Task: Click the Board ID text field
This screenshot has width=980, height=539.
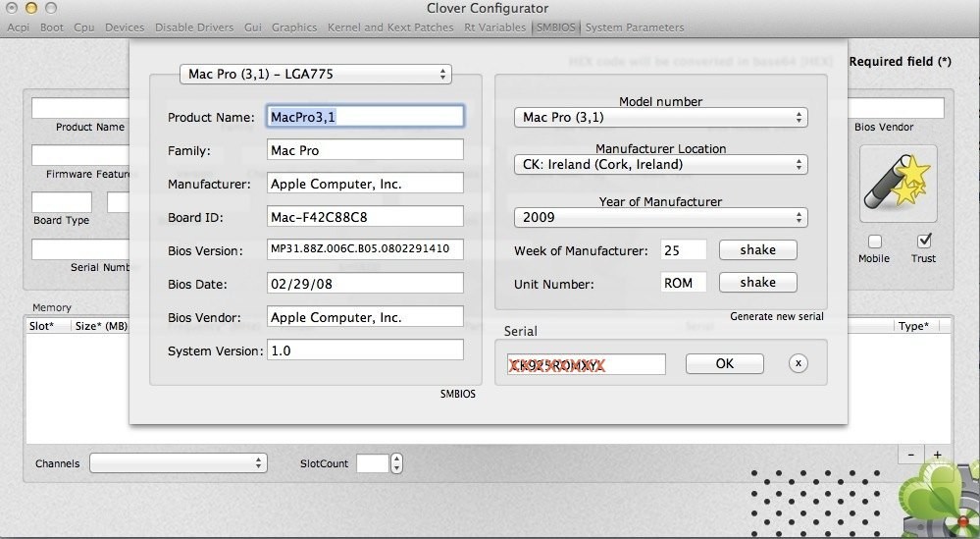Action: tap(365, 217)
